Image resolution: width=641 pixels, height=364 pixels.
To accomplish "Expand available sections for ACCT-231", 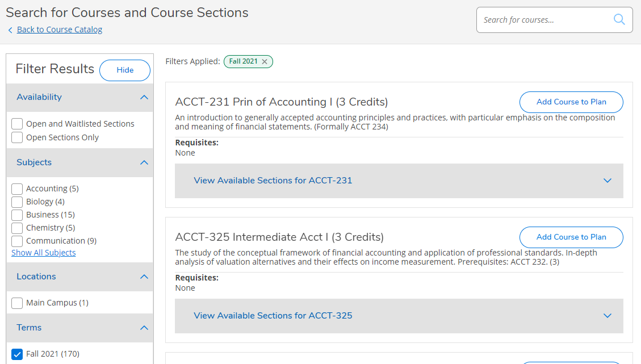I will 607,181.
